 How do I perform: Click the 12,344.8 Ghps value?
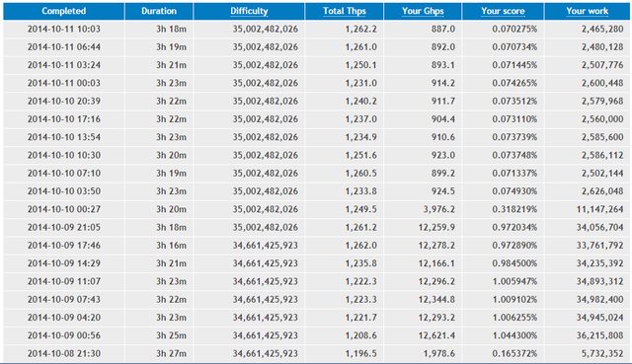436,300
